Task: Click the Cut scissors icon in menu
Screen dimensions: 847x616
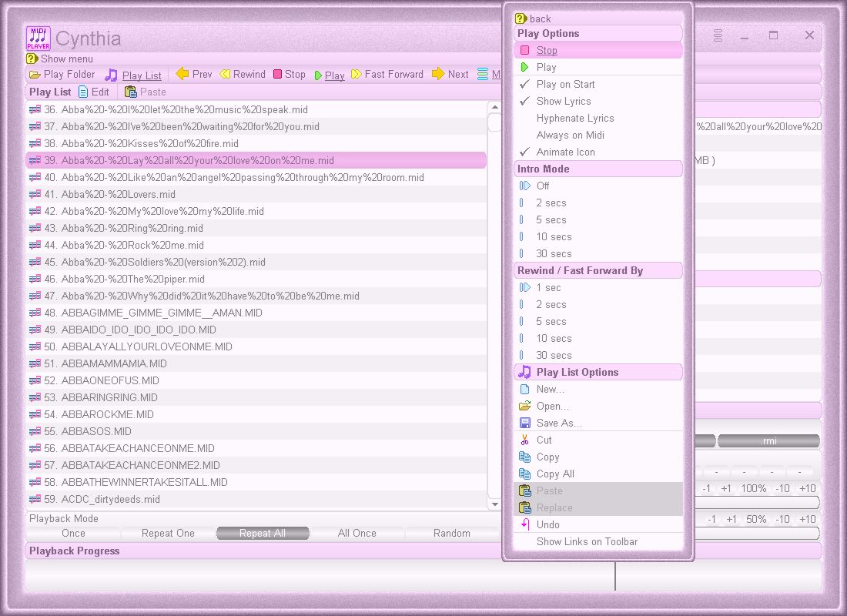Action: 524,440
